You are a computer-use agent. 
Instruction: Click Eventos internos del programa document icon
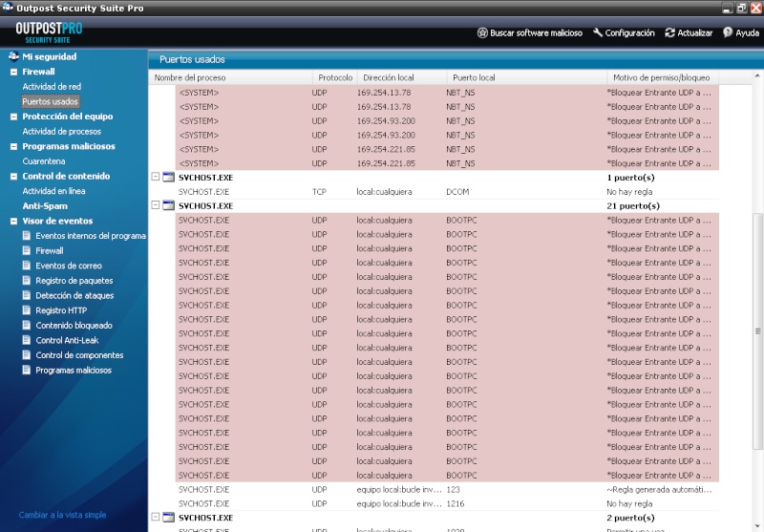coord(27,236)
